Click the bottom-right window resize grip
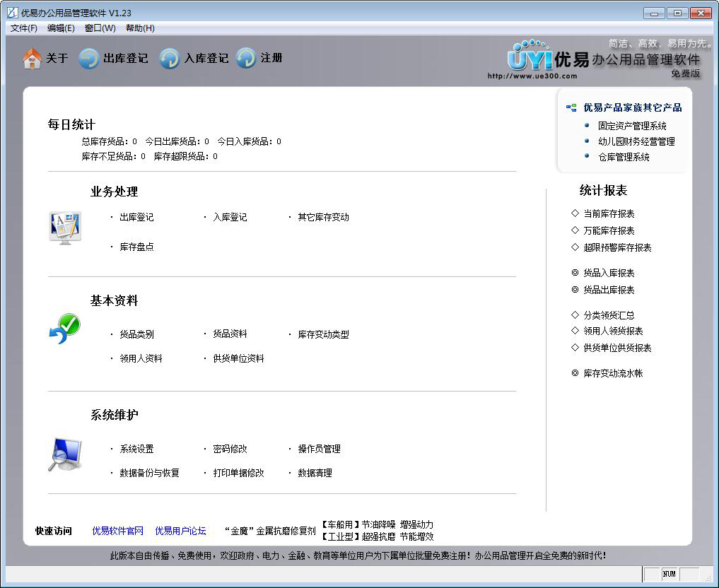Viewport: 719px width, 588px height. tap(708, 577)
